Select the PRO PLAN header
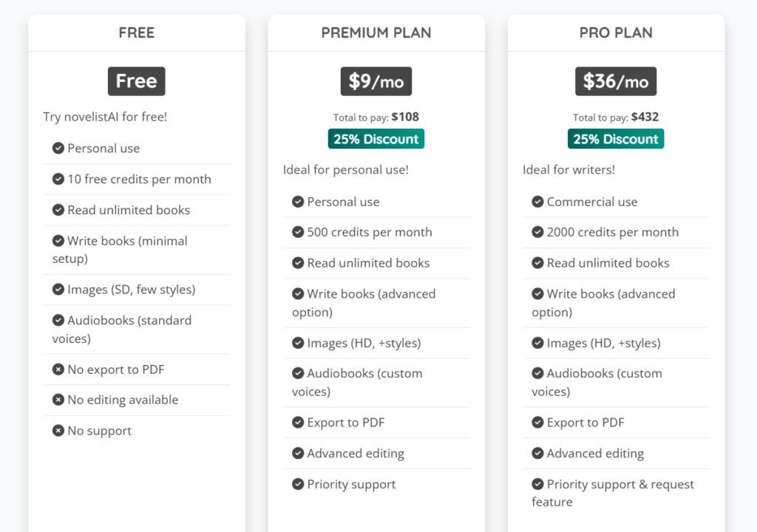757x532 pixels. coord(616,33)
